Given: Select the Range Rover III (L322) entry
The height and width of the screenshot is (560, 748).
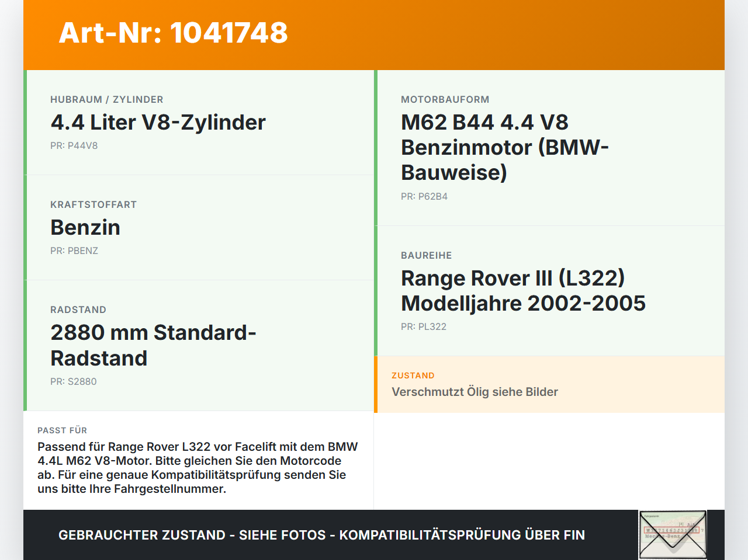Looking at the screenshot, I should (523, 290).
